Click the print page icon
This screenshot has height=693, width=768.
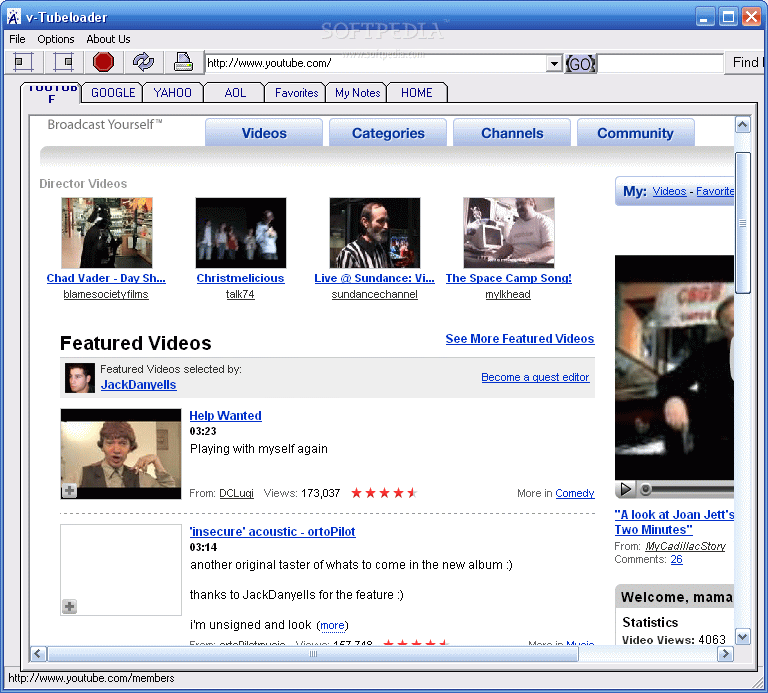tap(183, 62)
